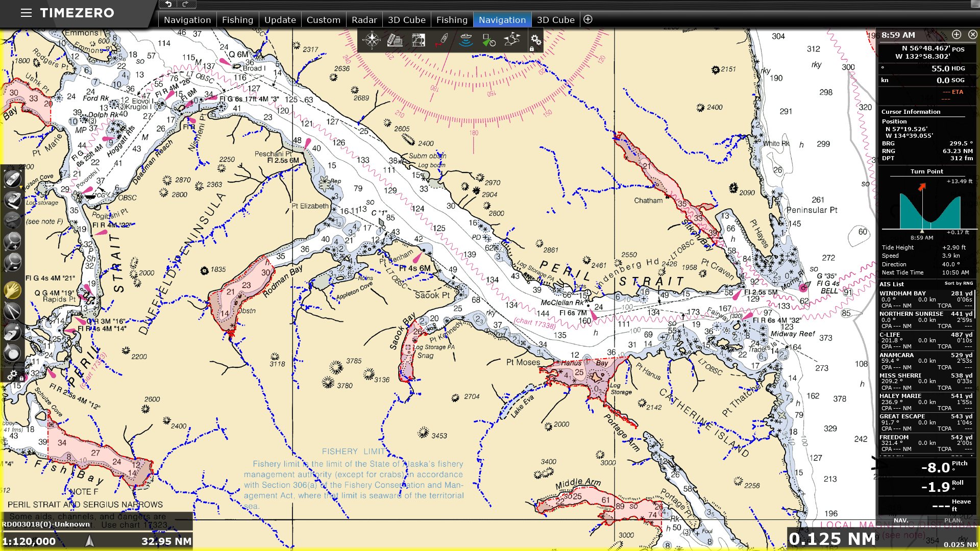The height and width of the screenshot is (551, 980).
Task: Select C-LIFE in AIS list
Action: pyautogui.click(x=926, y=340)
